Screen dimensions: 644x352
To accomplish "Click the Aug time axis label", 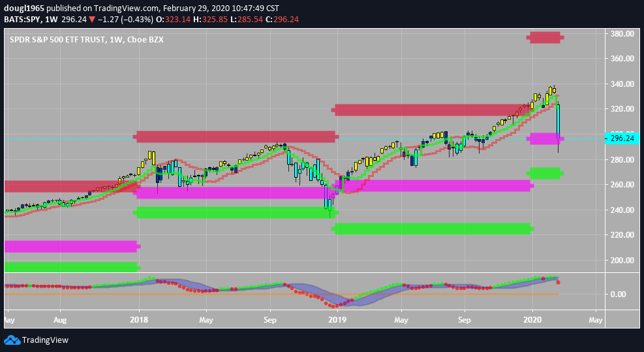I will click(x=60, y=320).
